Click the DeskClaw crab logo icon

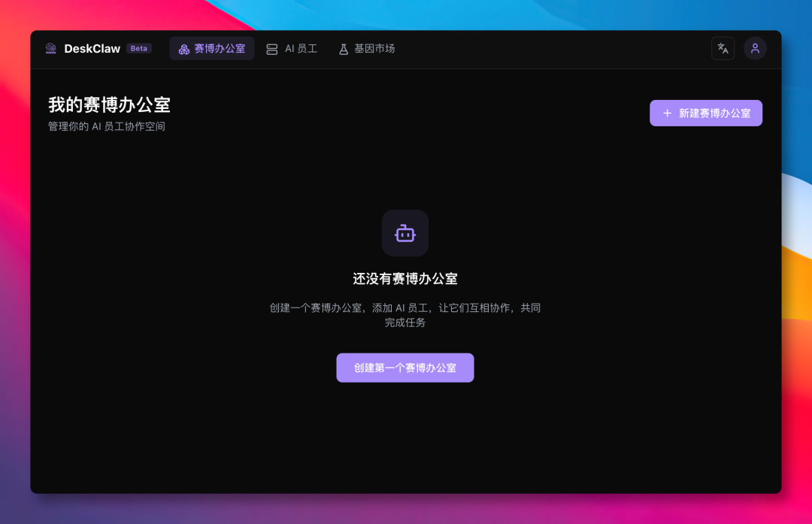(50, 48)
